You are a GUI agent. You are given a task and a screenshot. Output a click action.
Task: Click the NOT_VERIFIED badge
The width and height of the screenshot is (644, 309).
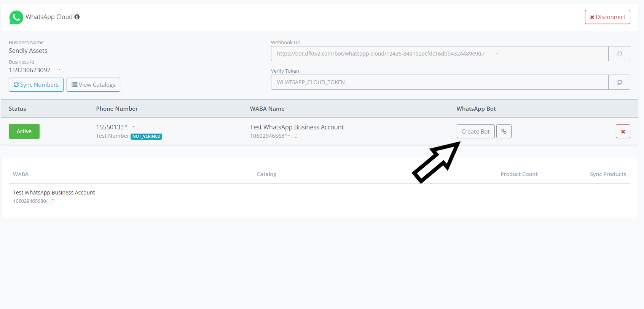(147, 136)
